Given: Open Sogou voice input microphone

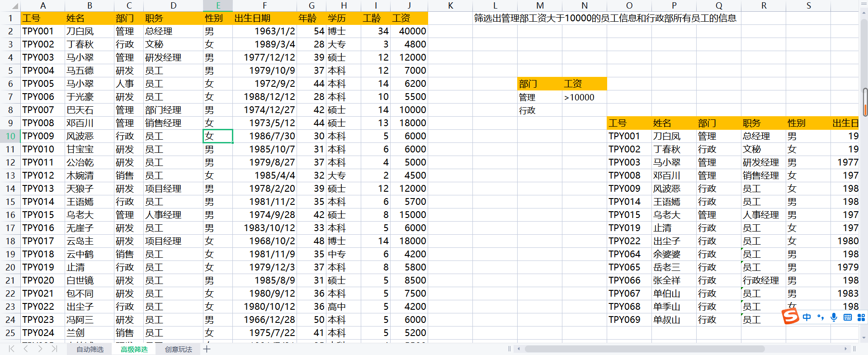Looking at the screenshot, I should coord(834,317).
